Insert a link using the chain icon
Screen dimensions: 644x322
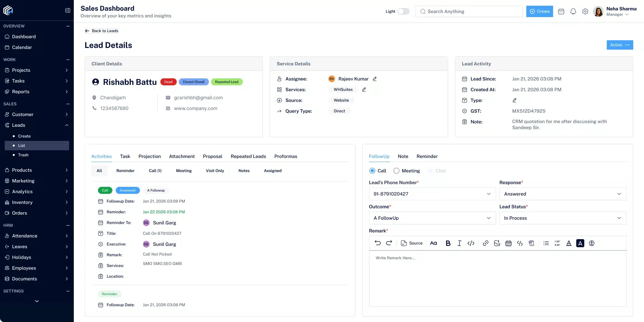485,243
